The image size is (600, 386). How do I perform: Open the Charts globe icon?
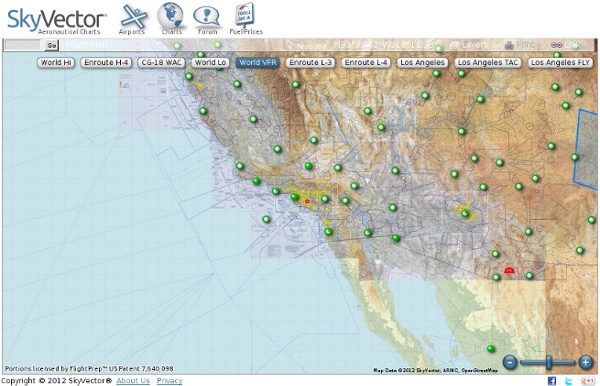[171, 18]
